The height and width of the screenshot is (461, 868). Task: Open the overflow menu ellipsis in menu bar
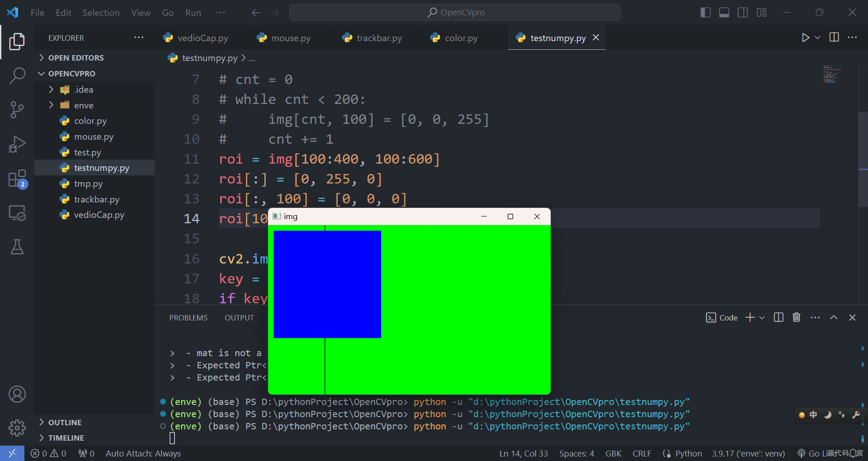coord(221,13)
